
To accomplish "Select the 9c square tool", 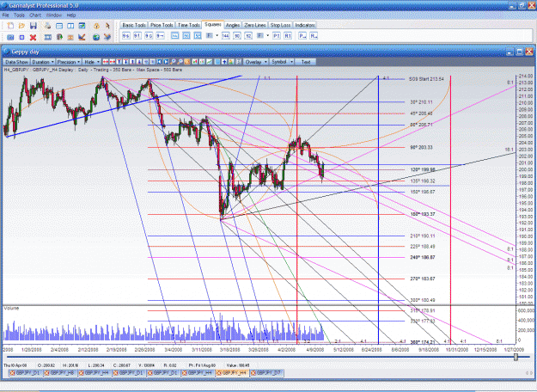I will 149,35.
